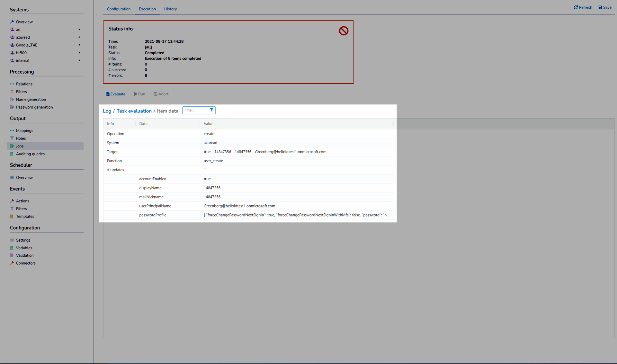Open Jobs in the Output section
This screenshot has height=364, width=617.
pyautogui.click(x=20, y=146)
